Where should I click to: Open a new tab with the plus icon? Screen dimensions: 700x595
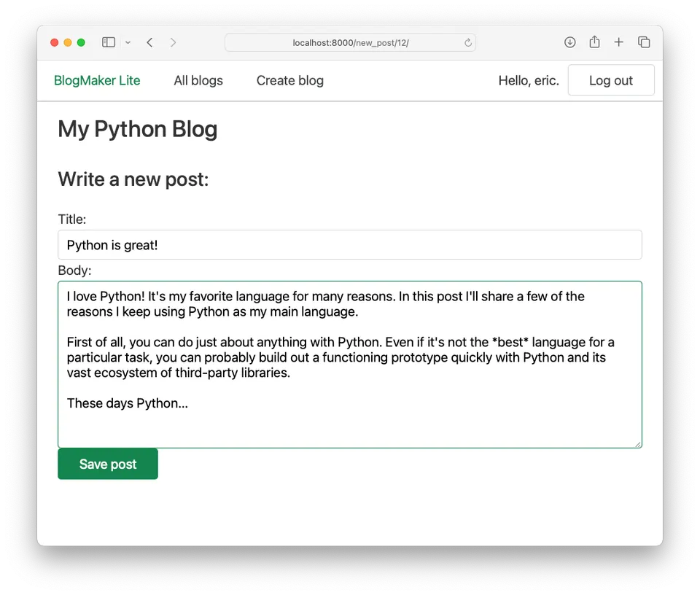click(x=619, y=42)
